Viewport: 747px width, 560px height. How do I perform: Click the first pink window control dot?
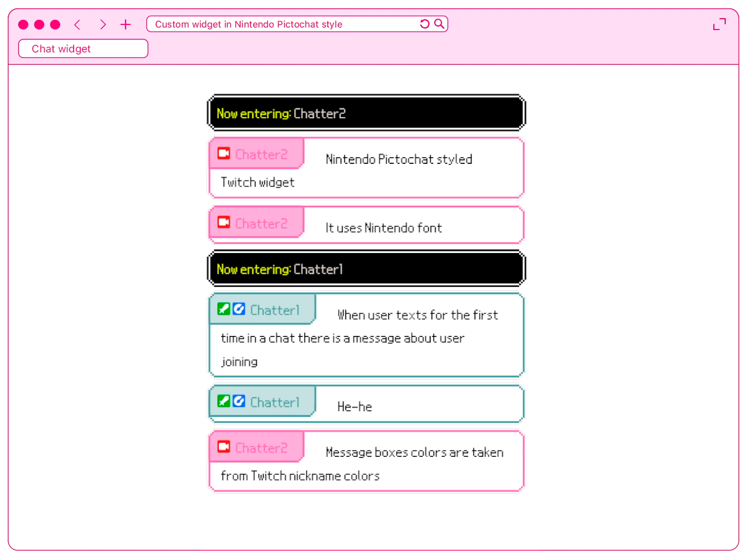pos(23,24)
